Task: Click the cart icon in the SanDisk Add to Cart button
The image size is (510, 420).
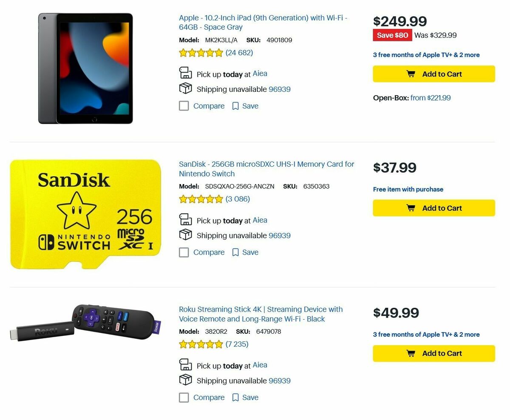Action: [411, 208]
